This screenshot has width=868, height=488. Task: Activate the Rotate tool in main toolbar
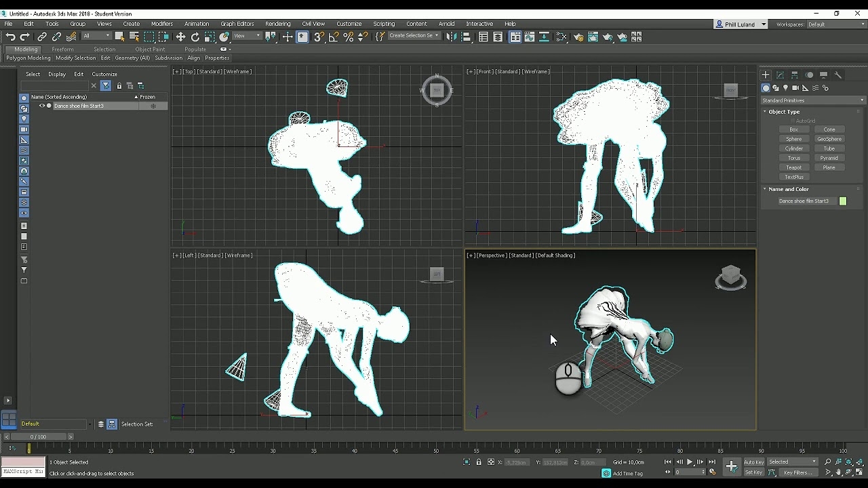[x=195, y=37]
